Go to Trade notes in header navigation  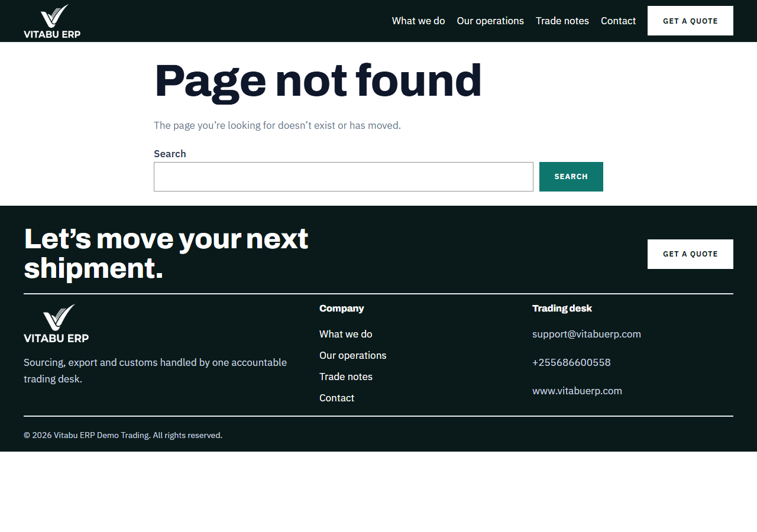coord(562,21)
